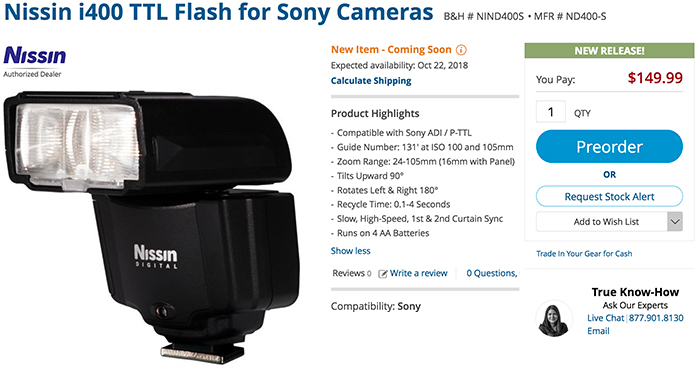700x369 pixels.
Task: Click the Preorder button
Action: coord(609,146)
